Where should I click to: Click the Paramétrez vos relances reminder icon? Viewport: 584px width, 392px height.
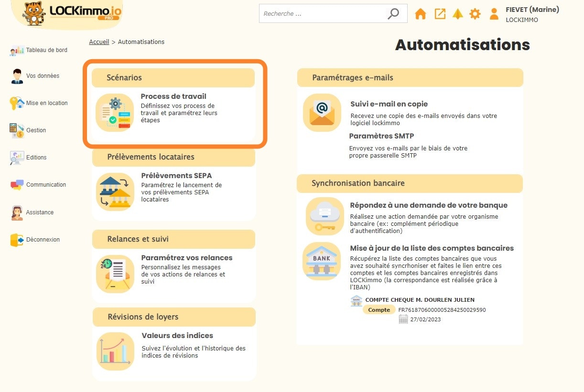[x=115, y=274]
